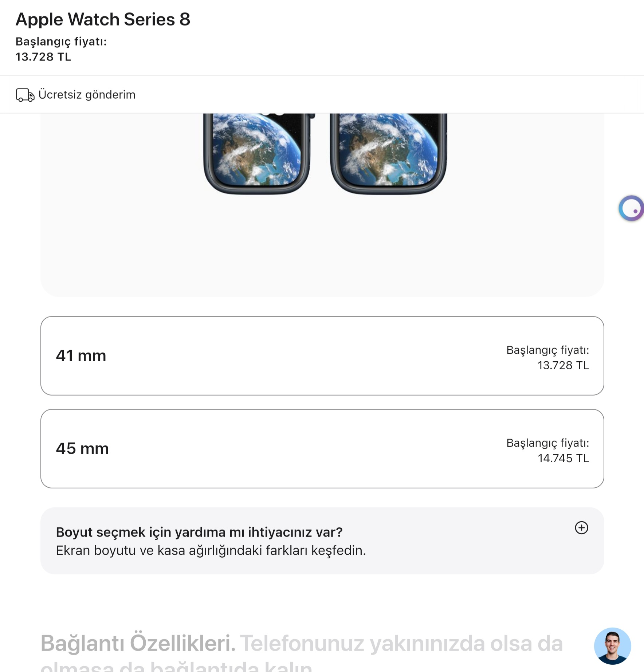Select the 41 mm case size option
The height and width of the screenshot is (672, 644).
[x=322, y=355]
